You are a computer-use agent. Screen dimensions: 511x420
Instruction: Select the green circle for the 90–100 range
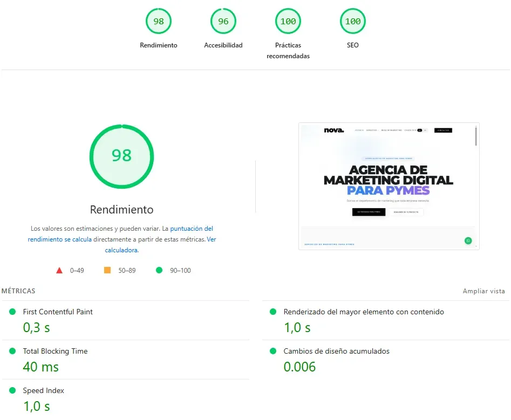[x=159, y=270]
